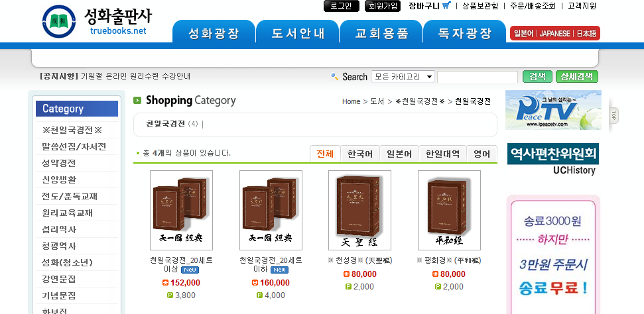Image resolution: width=644 pixels, height=314 pixels.
Task: Open the 천성경 book cover thumbnail
Action: pyautogui.click(x=359, y=210)
